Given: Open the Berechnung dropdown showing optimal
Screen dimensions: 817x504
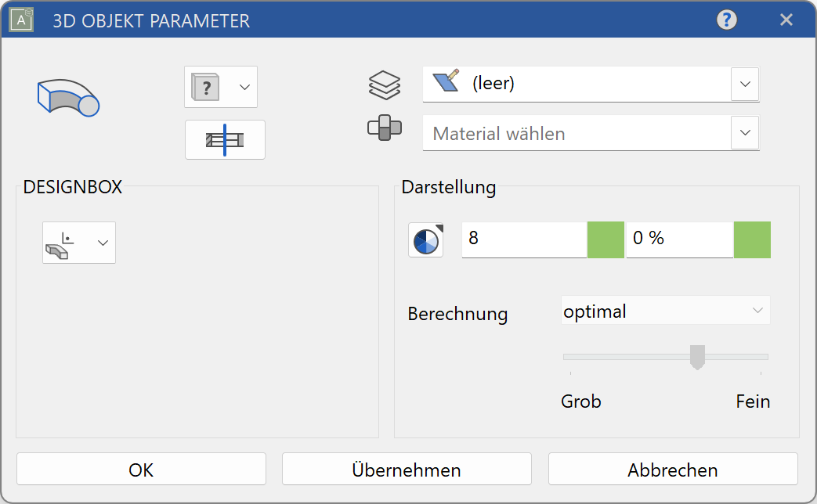Looking at the screenshot, I should coord(665,311).
